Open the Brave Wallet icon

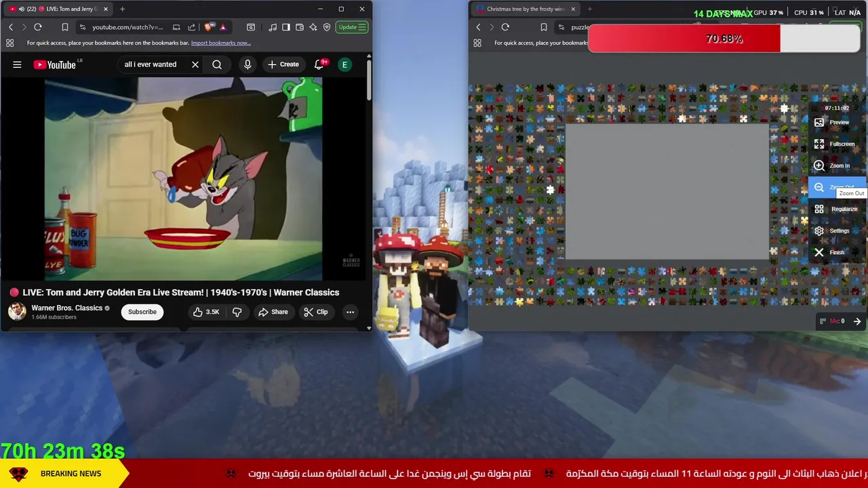(300, 27)
